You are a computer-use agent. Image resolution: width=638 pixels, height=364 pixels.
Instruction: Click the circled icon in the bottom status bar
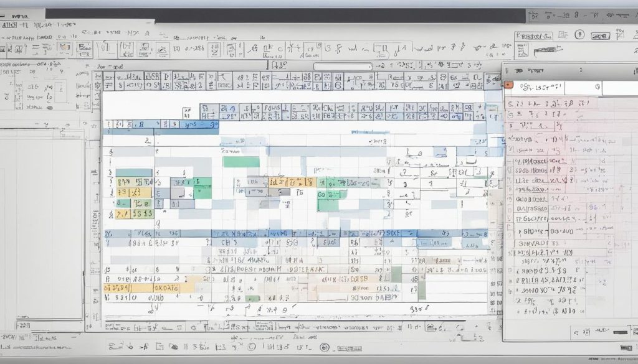coord(324,348)
